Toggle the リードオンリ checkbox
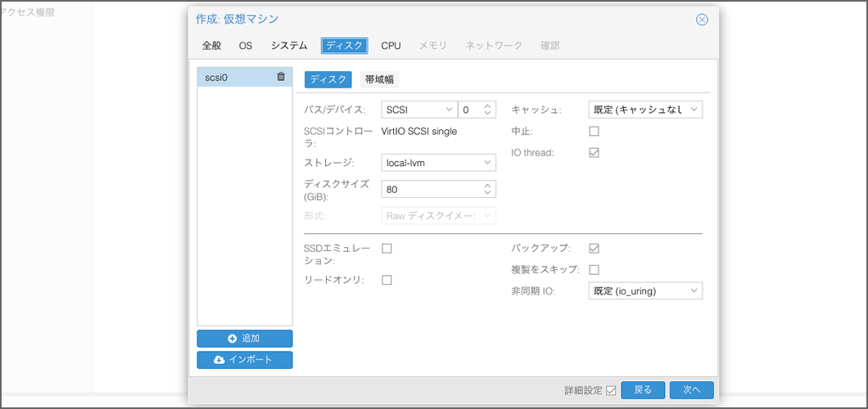Image resolution: width=868 pixels, height=409 pixels. click(x=387, y=280)
